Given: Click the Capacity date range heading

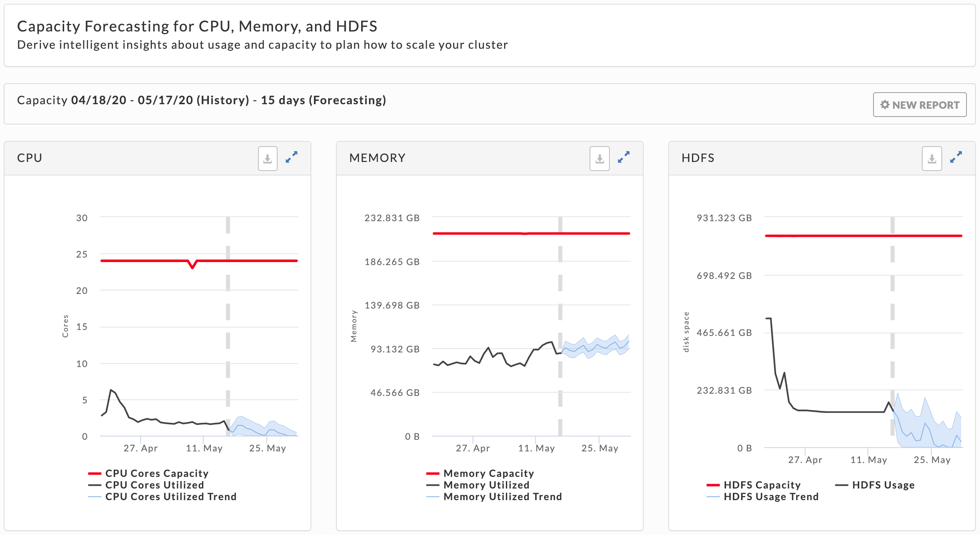Looking at the screenshot, I should click(x=202, y=100).
